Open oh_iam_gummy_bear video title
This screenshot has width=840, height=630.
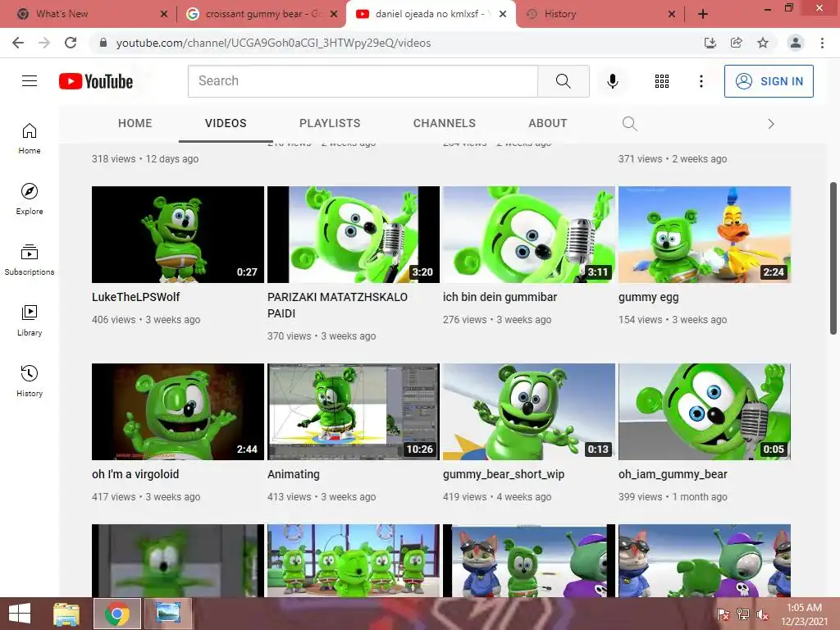point(673,474)
